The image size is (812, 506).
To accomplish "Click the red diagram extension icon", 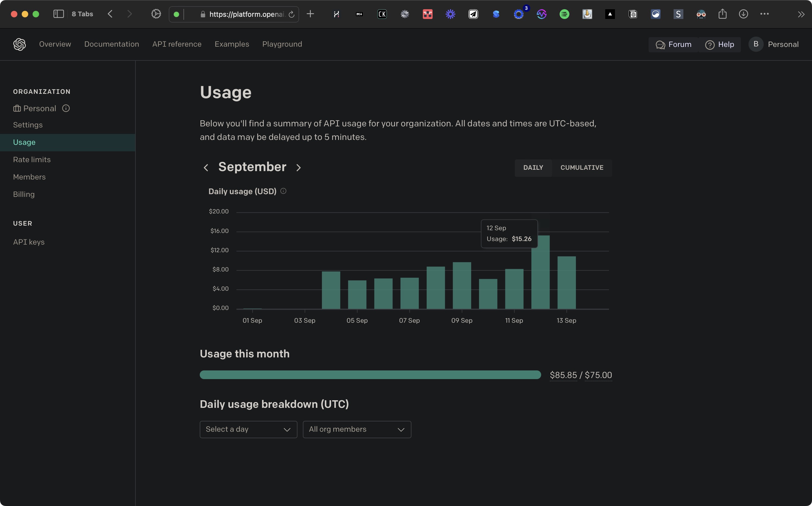I will click(428, 14).
